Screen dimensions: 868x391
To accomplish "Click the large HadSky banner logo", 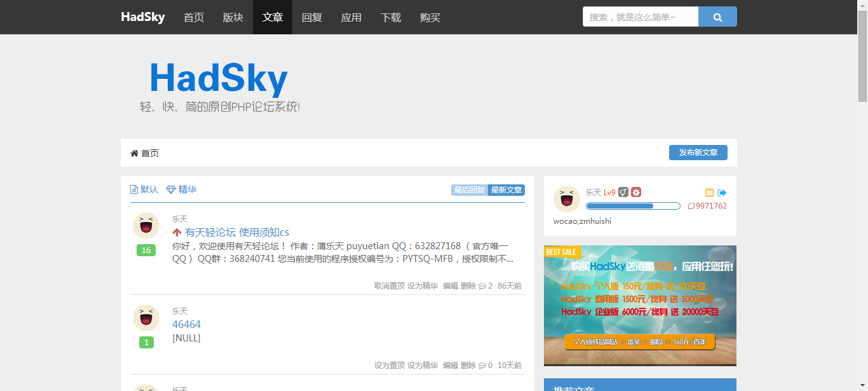I will click(x=219, y=87).
